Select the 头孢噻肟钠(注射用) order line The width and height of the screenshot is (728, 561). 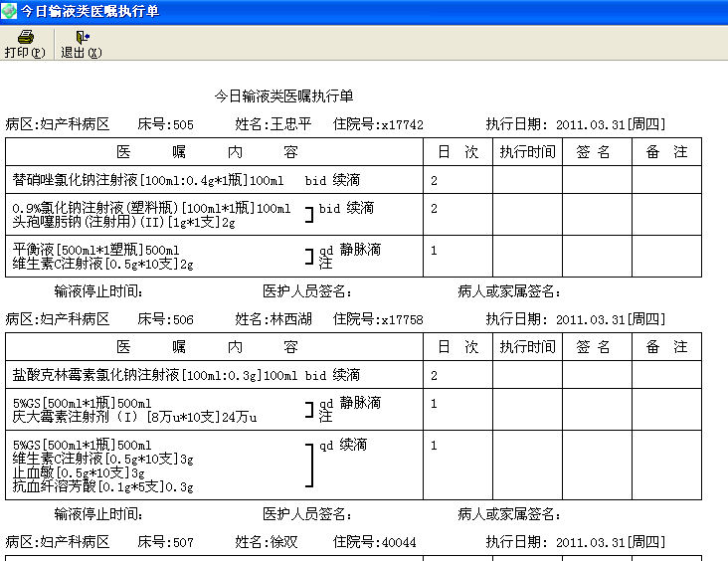pos(123,222)
